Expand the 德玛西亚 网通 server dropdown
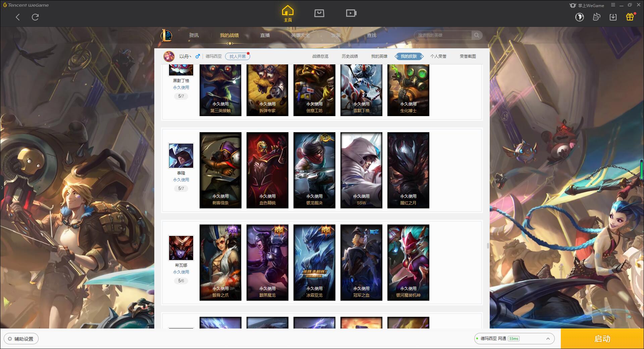Image resolution: width=644 pixels, height=349 pixels. 514,339
